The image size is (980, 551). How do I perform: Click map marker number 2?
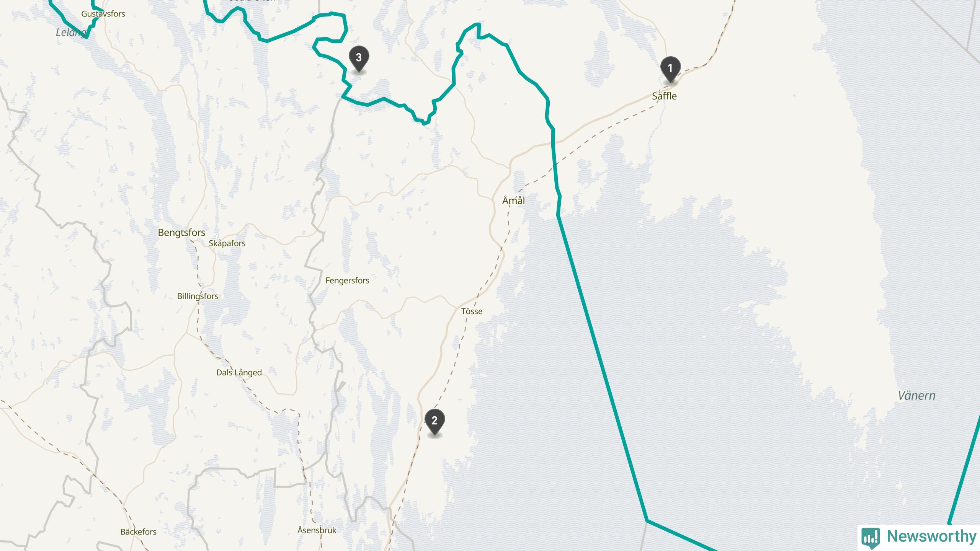point(434,422)
